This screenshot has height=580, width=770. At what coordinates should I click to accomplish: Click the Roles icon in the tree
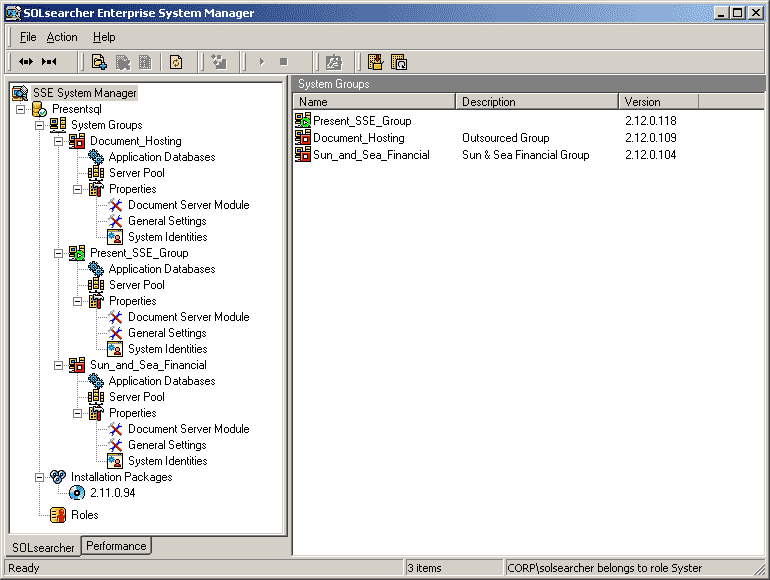tap(58, 515)
